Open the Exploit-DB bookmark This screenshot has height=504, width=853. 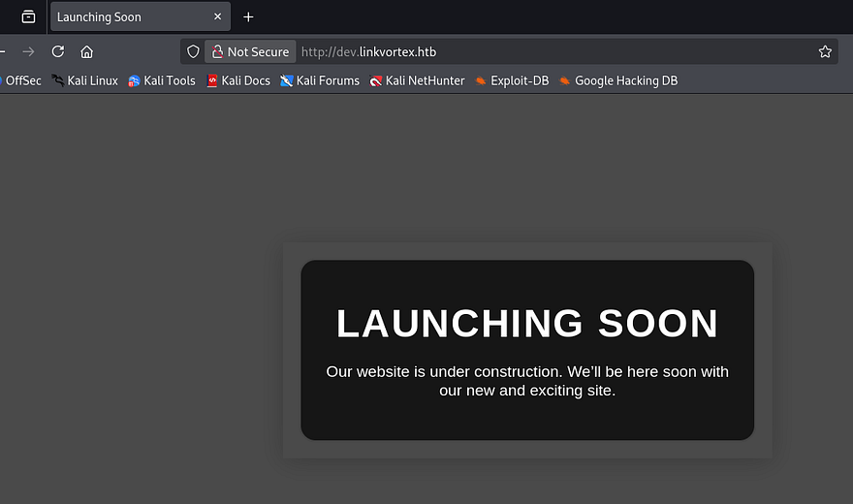point(512,80)
